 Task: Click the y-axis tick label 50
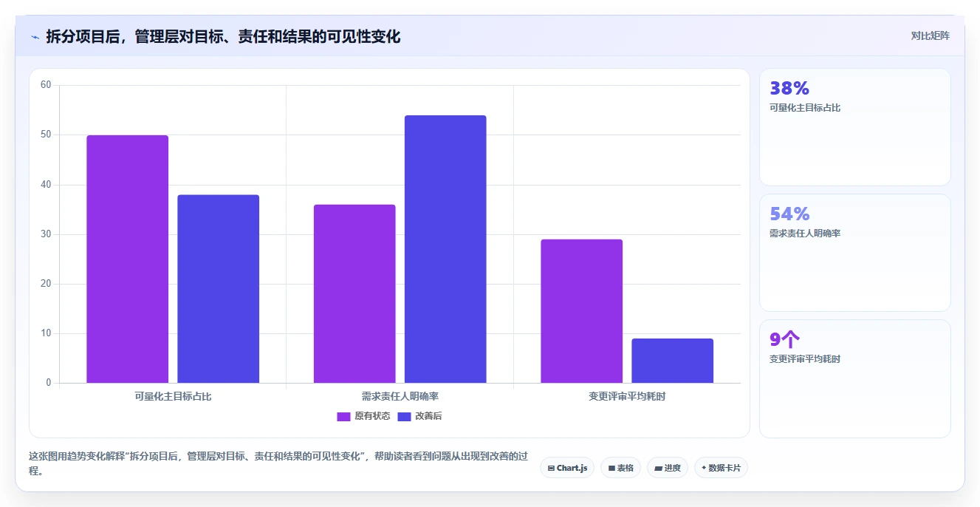click(46, 135)
